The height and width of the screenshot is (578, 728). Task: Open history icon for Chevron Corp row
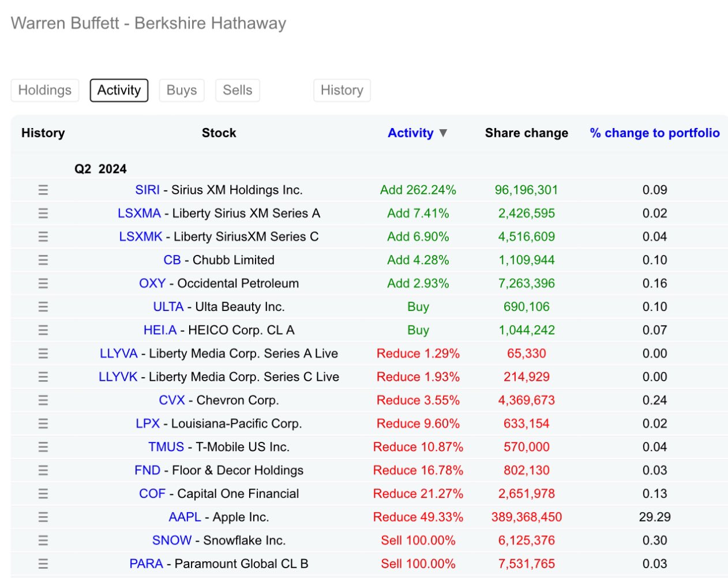click(43, 400)
